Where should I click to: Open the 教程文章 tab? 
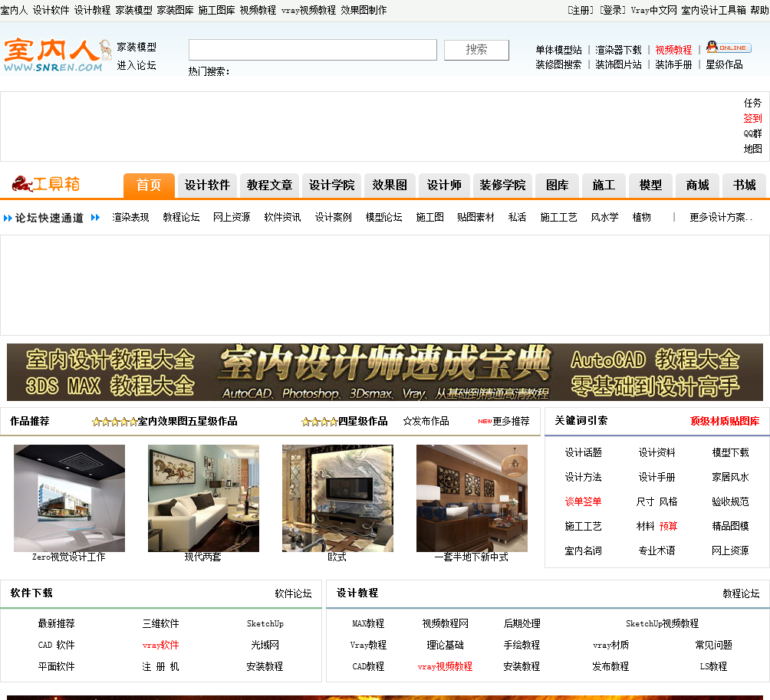(269, 185)
